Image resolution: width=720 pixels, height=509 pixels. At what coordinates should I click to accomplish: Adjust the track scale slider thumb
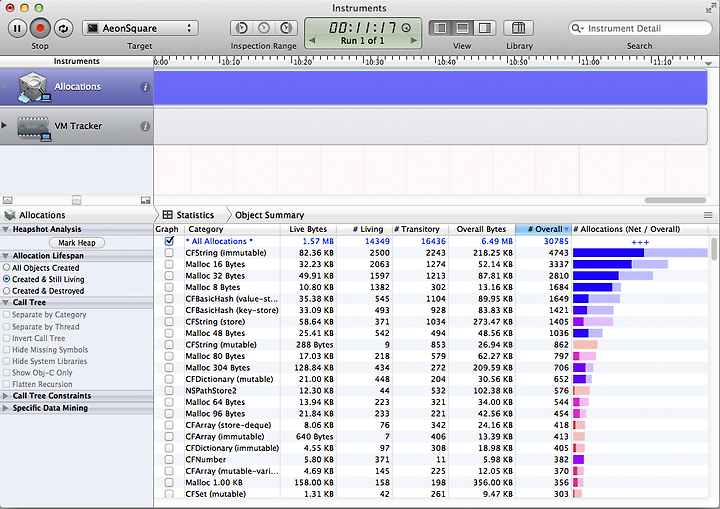[x=77, y=200]
